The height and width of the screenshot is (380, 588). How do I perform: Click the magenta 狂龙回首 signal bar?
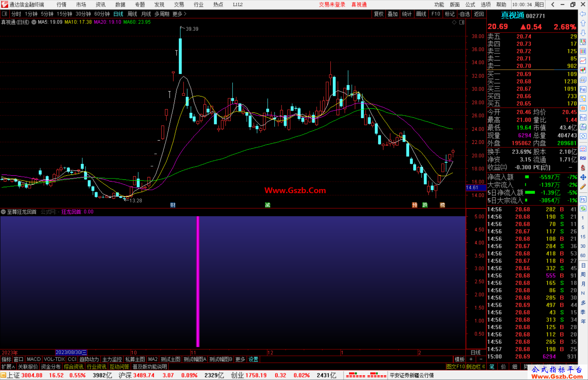tap(198, 281)
